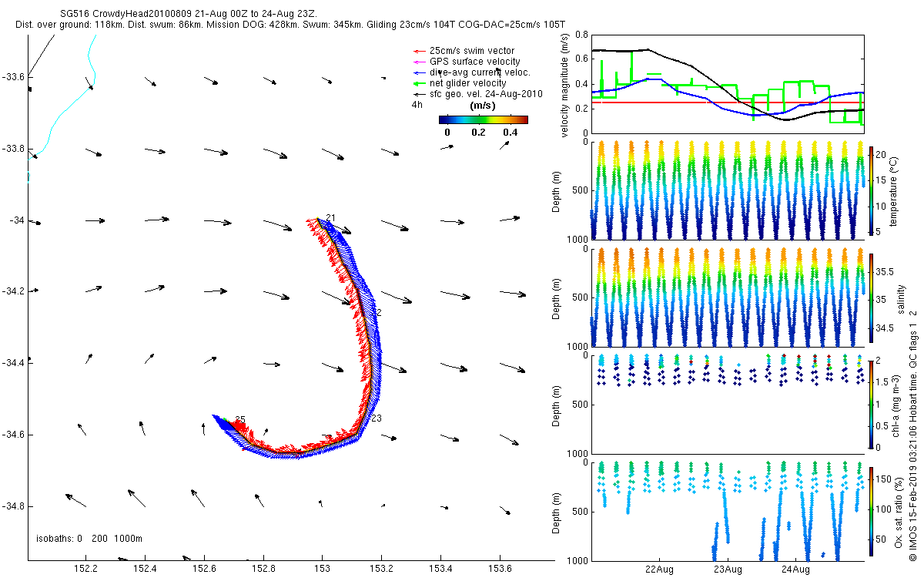Click the '-34.8' latitude tick label
The width and height of the screenshot is (924, 578).
pos(13,506)
